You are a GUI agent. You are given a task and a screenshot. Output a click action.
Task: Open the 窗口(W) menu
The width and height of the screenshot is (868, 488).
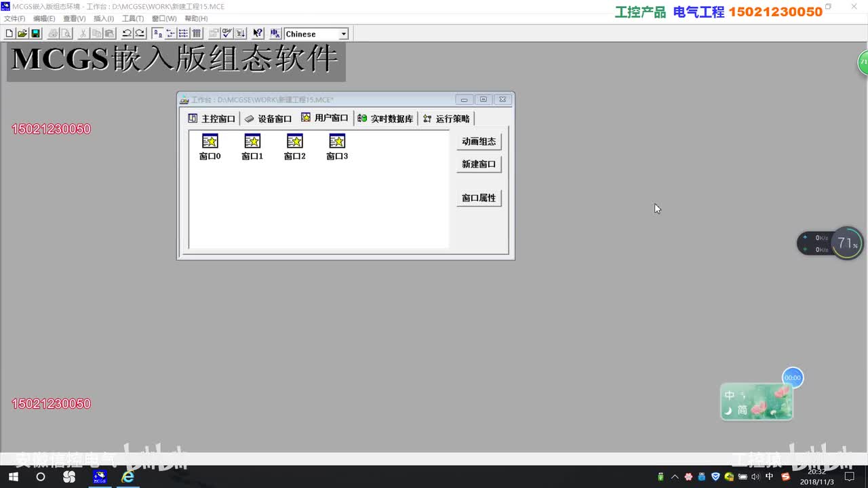pyautogui.click(x=163, y=19)
